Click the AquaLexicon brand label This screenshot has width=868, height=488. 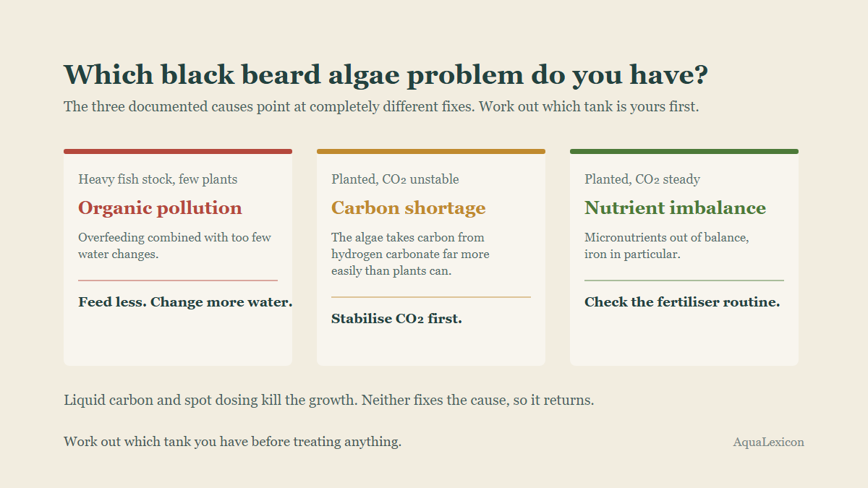(x=768, y=442)
